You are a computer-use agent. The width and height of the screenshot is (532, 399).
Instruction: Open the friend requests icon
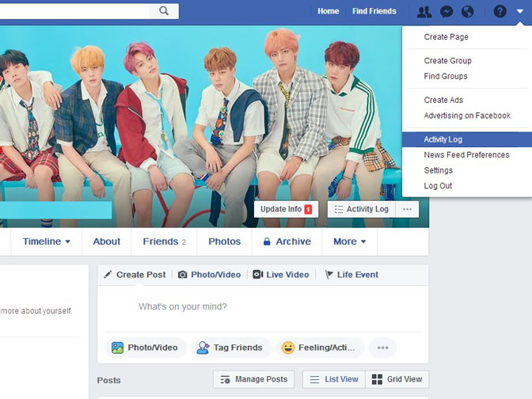[x=424, y=12]
